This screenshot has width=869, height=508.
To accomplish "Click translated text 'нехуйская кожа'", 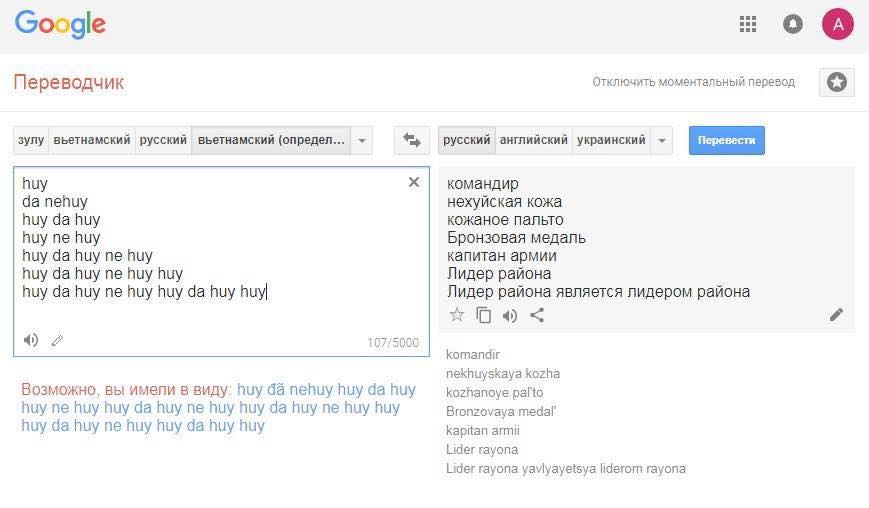I will click(504, 202).
